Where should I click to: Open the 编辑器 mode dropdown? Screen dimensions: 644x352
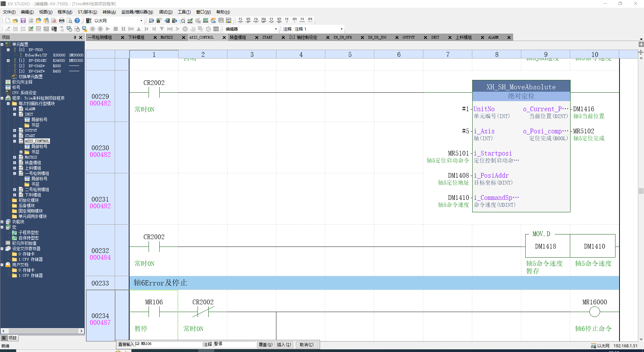click(276, 29)
